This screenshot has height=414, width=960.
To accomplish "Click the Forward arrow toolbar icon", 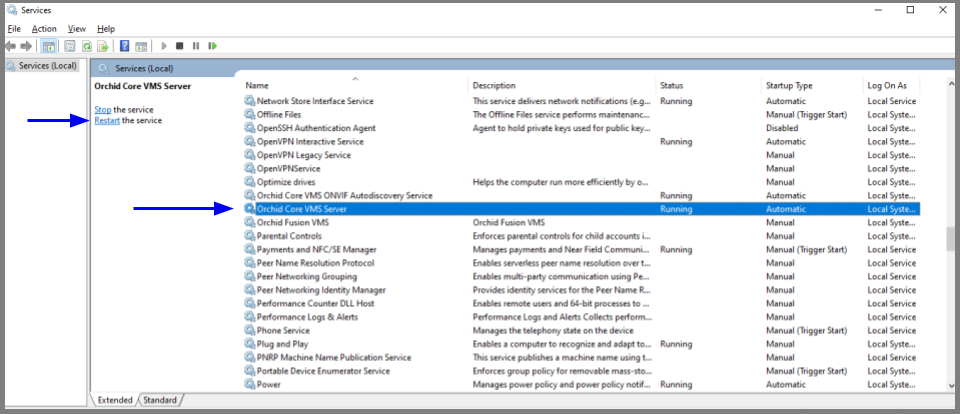I will point(26,46).
